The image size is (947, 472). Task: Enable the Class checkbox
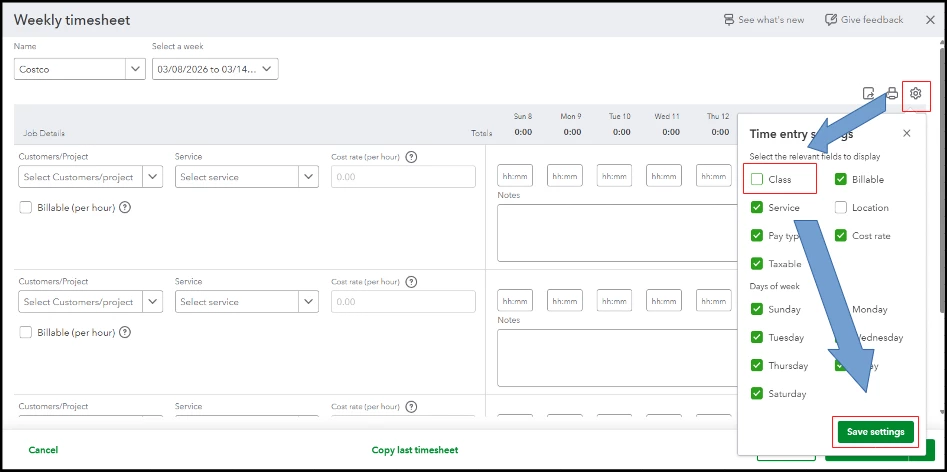(x=757, y=179)
